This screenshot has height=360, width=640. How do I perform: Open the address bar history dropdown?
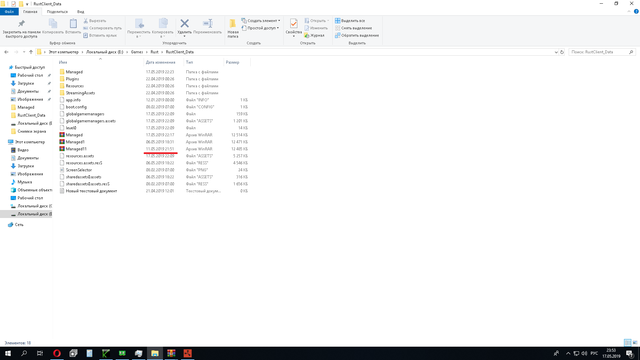tap(556, 52)
